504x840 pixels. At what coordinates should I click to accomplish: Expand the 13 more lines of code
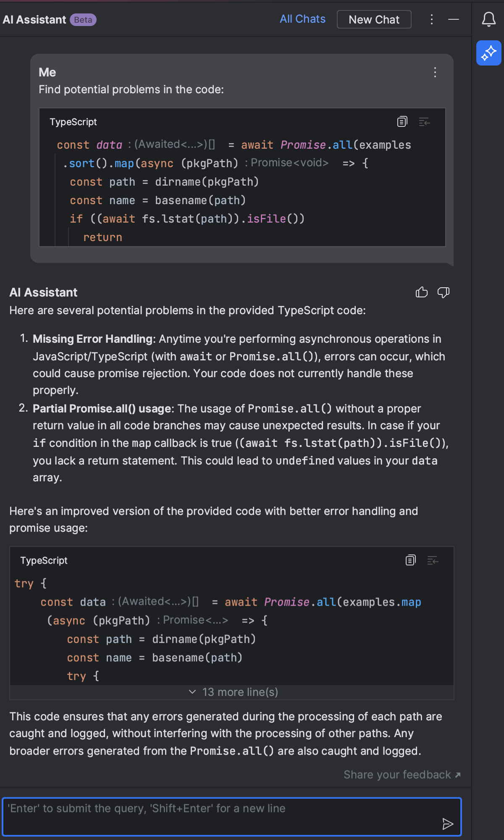pyautogui.click(x=234, y=692)
